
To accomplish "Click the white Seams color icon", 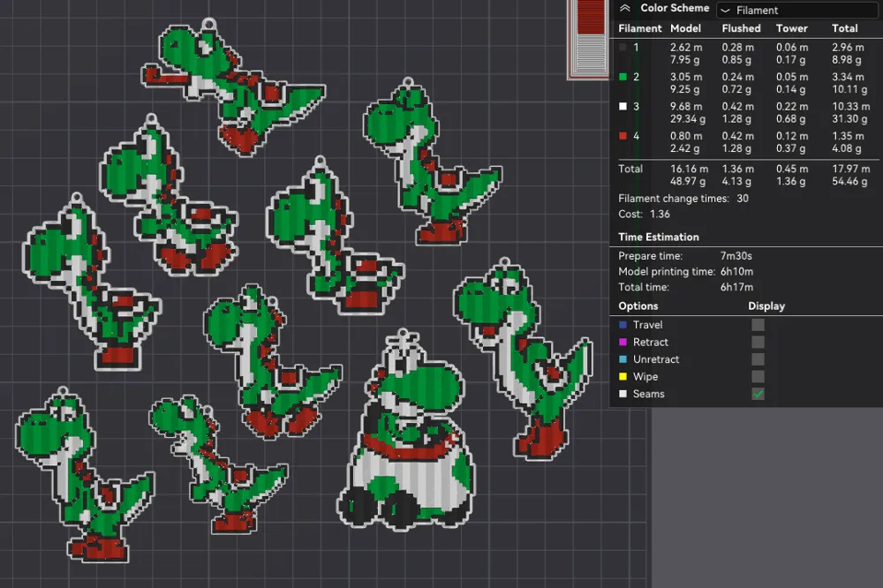I will [623, 395].
